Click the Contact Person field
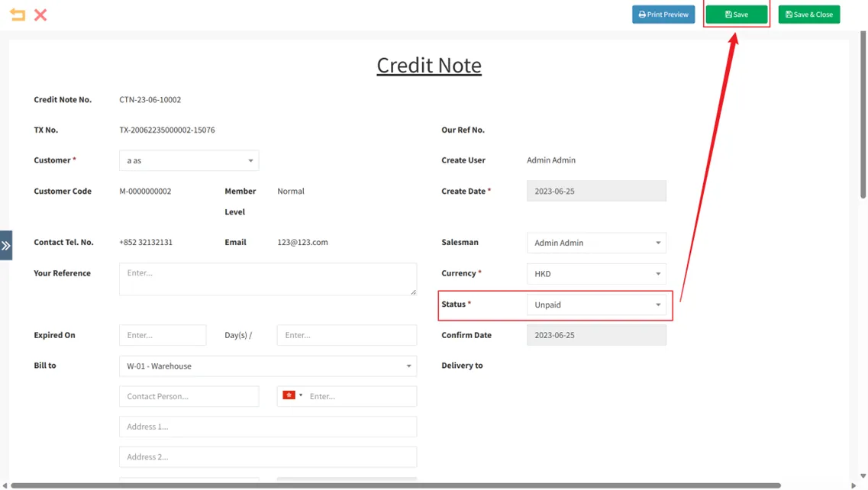 pos(189,396)
